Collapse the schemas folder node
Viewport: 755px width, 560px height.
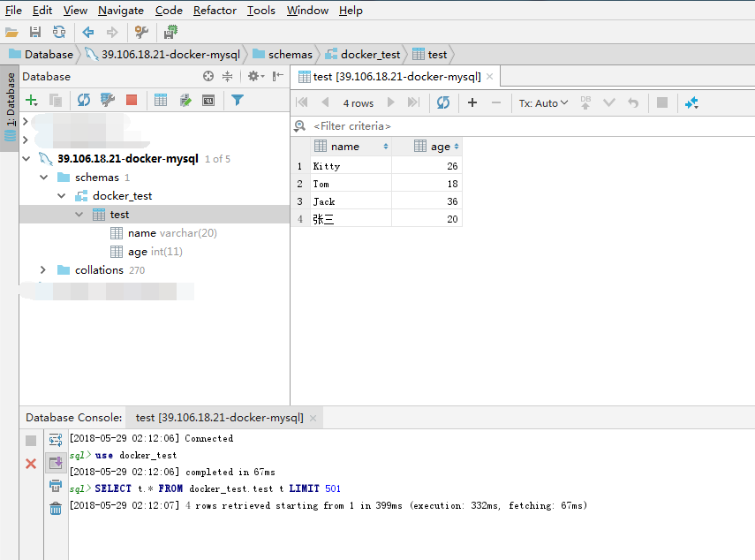44,178
